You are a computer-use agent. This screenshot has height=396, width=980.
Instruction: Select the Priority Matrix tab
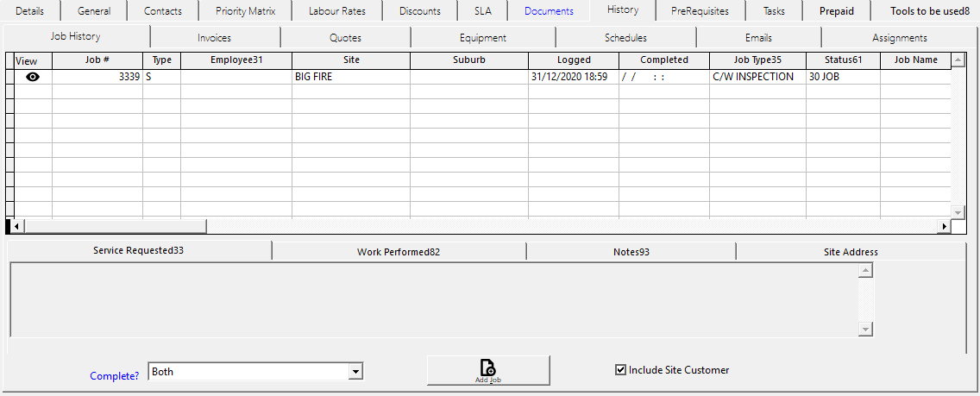(245, 11)
